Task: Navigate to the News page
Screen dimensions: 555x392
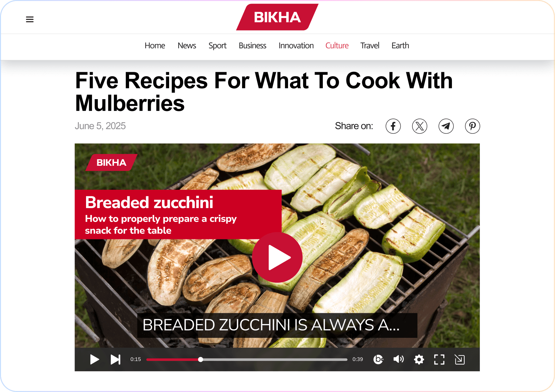Action: click(x=187, y=46)
